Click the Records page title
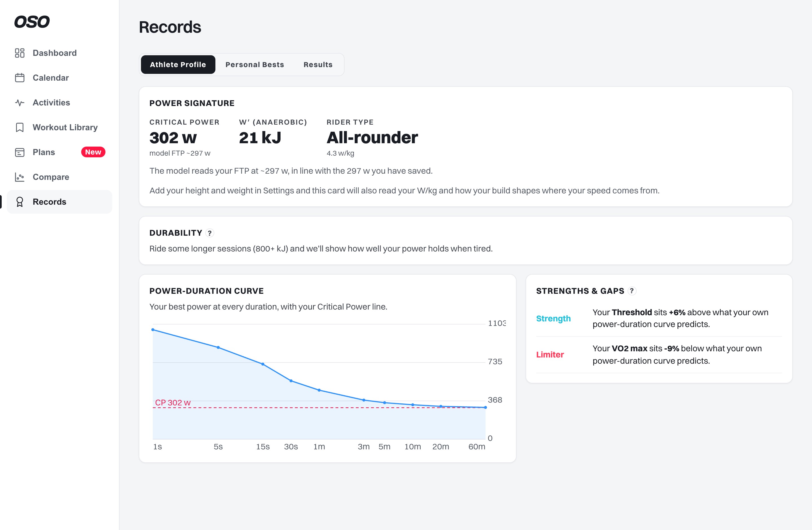Viewport: 812px width, 530px height. tap(170, 27)
